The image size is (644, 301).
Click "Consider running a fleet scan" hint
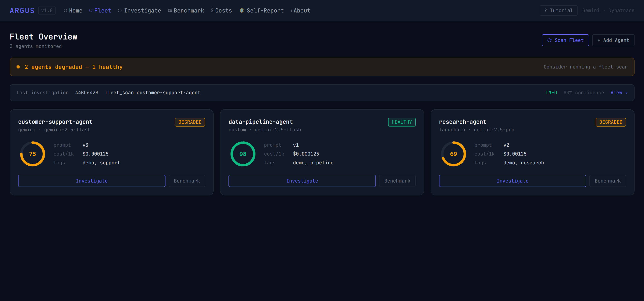coord(585,67)
